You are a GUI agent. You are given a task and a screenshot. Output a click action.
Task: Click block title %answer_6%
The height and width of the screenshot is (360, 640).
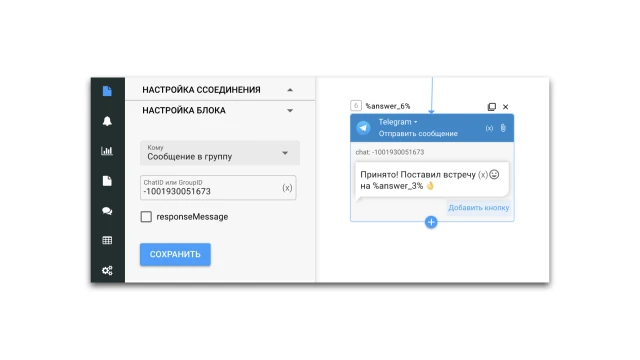point(388,106)
